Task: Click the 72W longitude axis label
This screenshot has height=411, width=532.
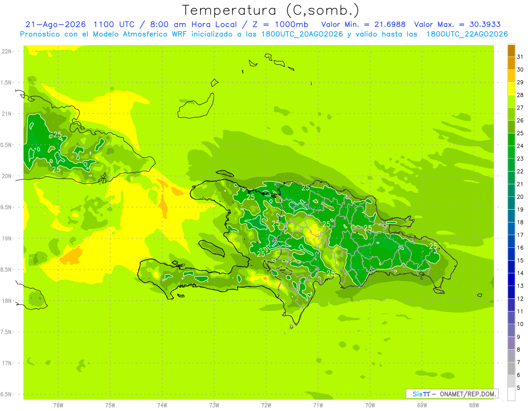Action: [266, 405]
